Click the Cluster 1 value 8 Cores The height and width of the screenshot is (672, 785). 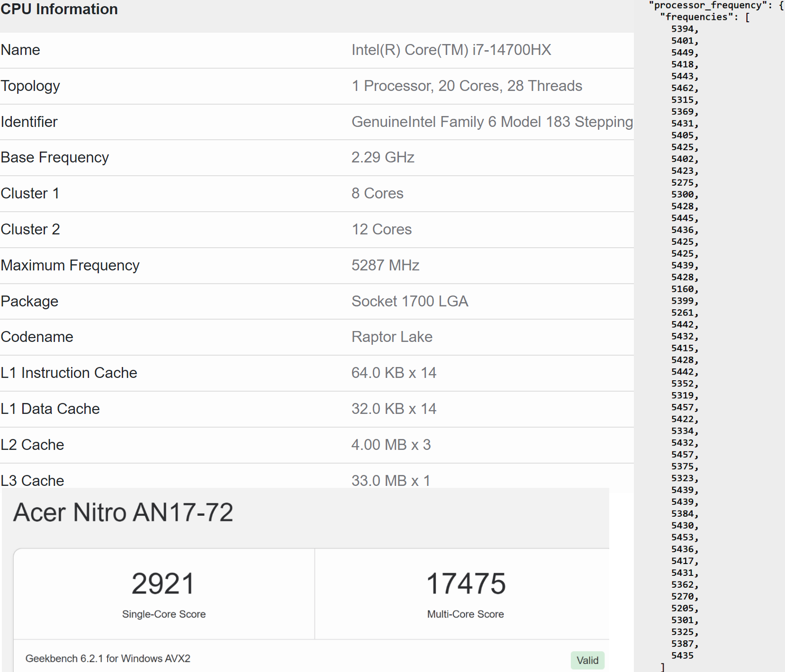(x=377, y=193)
